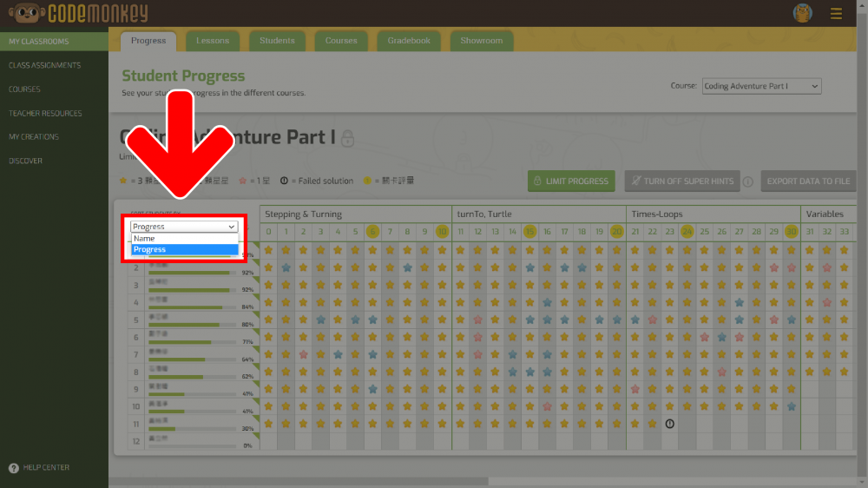This screenshot has width=868, height=488.
Task: Click challenge 30 yellow circle header
Action: point(792,232)
